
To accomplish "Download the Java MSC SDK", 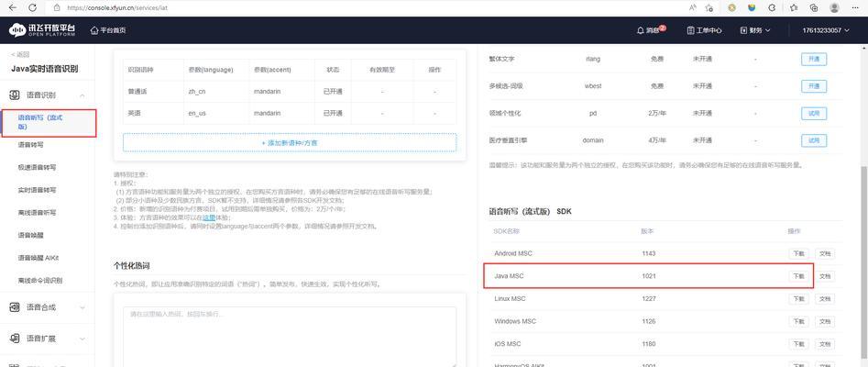I will point(797,276).
